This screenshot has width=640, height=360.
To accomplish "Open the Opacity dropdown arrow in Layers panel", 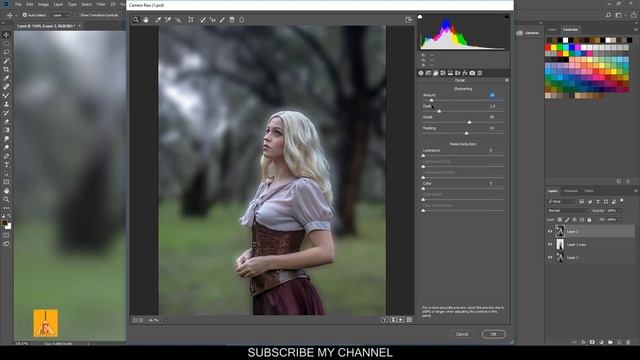I will coord(620,211).
